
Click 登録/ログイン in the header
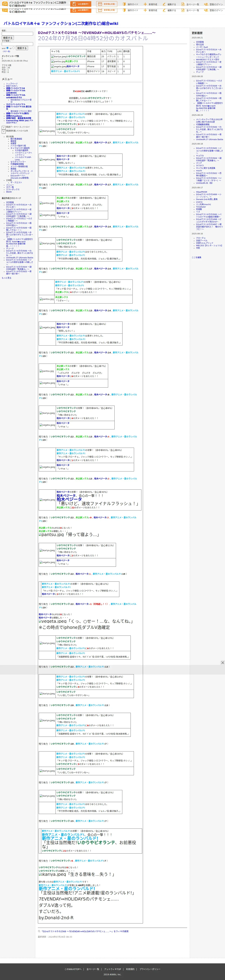tap(214, 4)
